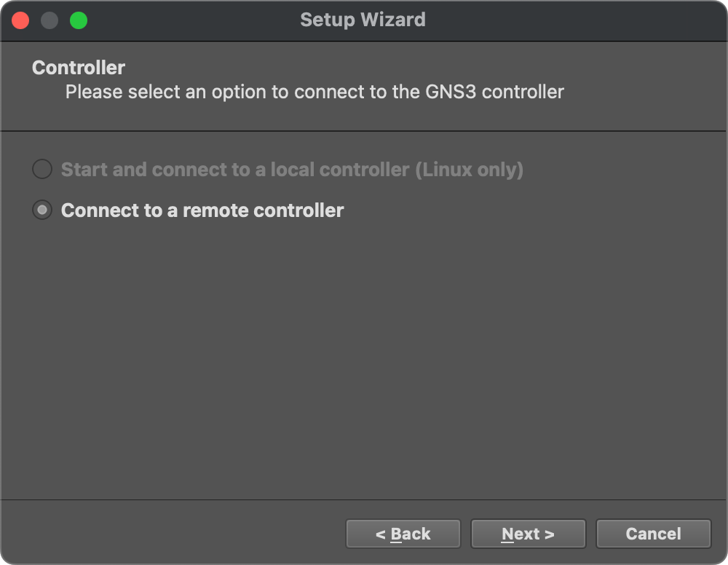This screenshot has height=565, width=728.
Task: Click the empty footer area left of Back
Action: [175, 534]
